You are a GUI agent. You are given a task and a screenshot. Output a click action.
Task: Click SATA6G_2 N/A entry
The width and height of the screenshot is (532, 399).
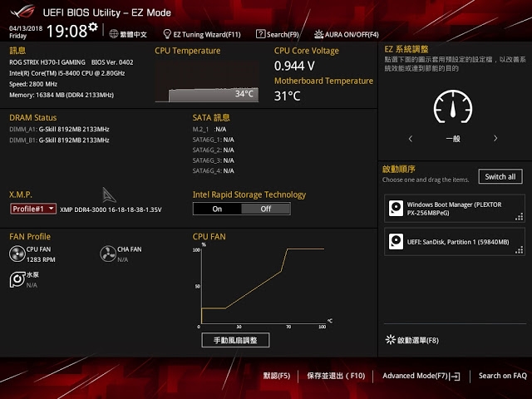(214, 150)
